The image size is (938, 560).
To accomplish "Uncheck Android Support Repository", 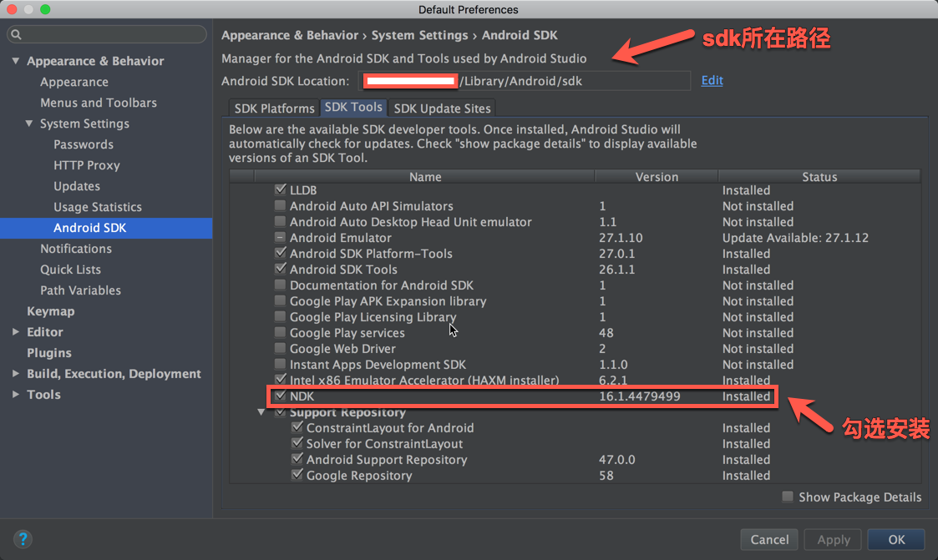I will pyautogui.click(x=297, y=459).
